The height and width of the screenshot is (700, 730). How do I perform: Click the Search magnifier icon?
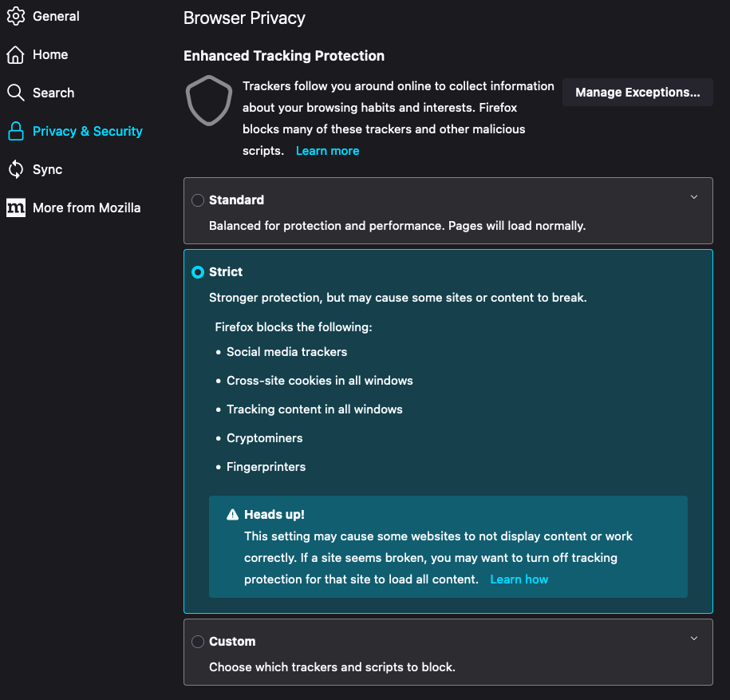[16, 93]
